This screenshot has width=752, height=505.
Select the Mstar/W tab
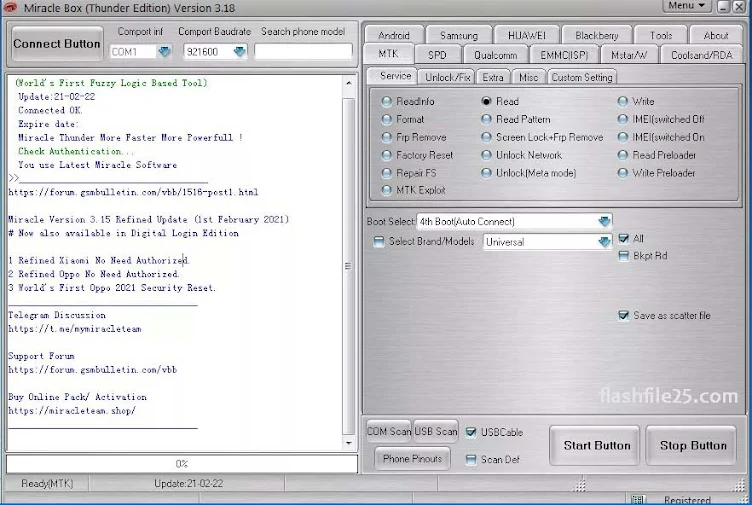[629, 55]
